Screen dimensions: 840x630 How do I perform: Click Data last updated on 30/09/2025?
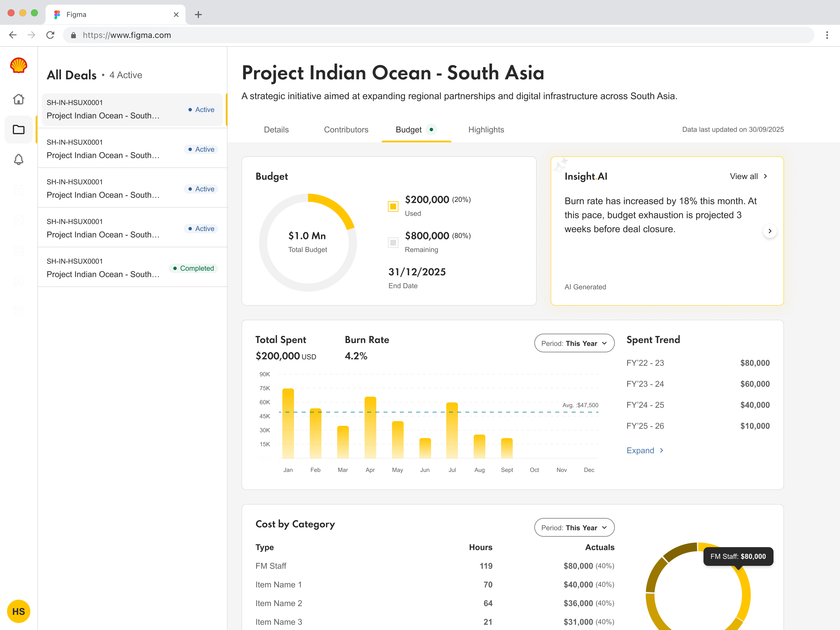(x=733, y=129)
